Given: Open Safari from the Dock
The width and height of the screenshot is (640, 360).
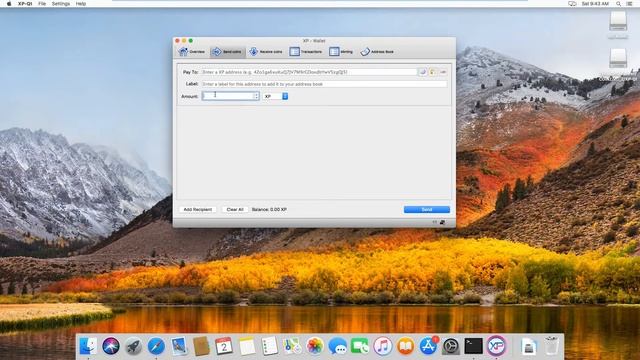Looking at the screenshot, I should pyautogui.click(x=156, y=346).
